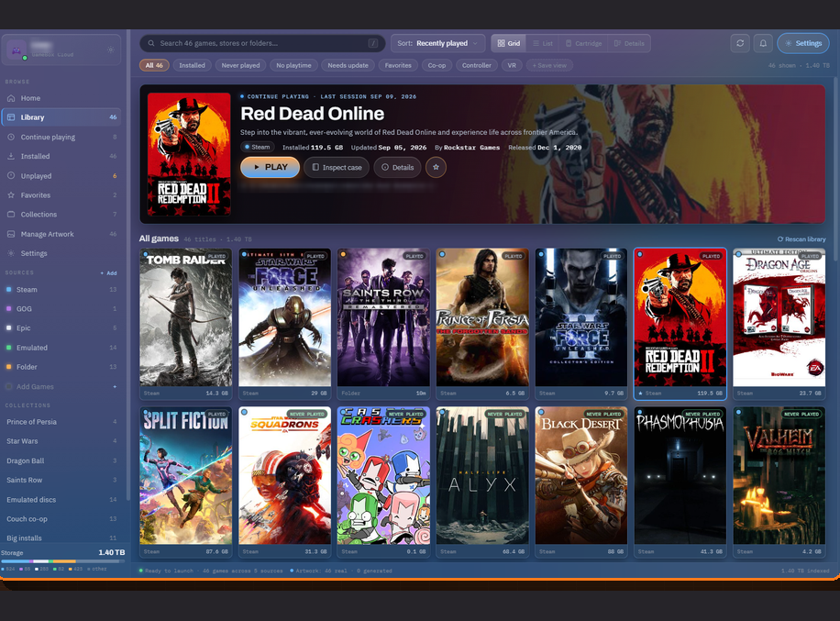Filter by Steam source
The width and height of the screenshot is (840, 621).
61,289
